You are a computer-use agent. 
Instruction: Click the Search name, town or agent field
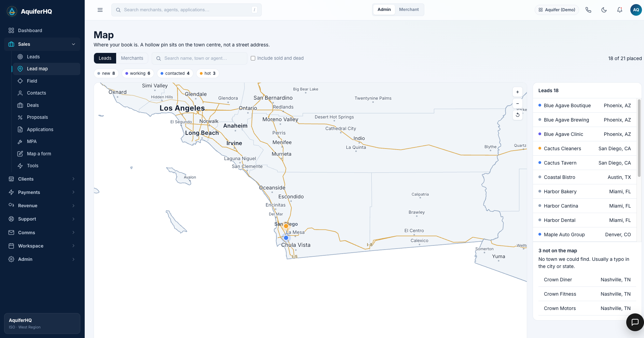tap(200, 58)
